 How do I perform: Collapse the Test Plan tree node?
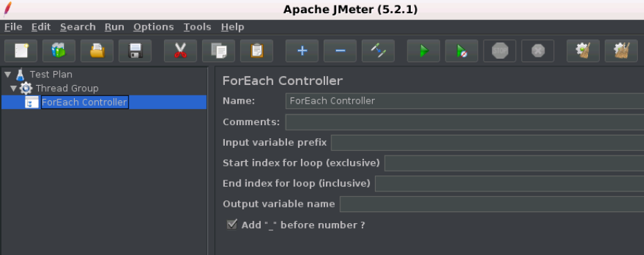point(8,75)
